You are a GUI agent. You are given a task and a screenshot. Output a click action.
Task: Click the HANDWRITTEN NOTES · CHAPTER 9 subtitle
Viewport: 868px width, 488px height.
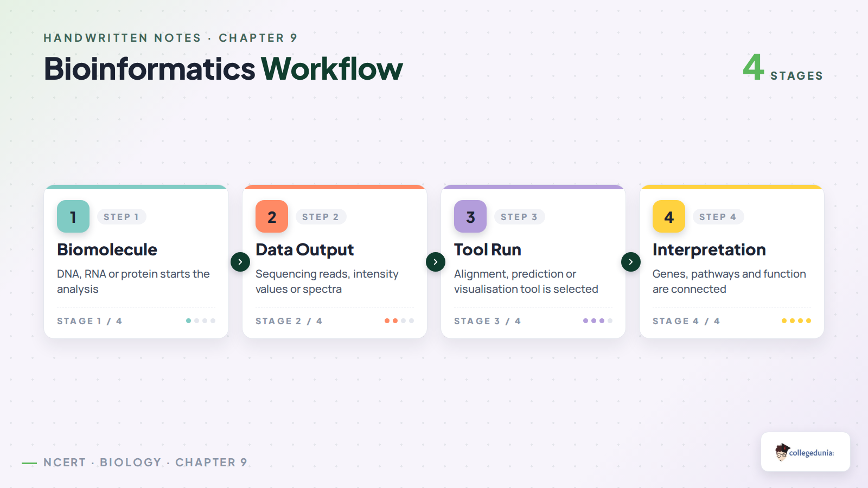170,38
